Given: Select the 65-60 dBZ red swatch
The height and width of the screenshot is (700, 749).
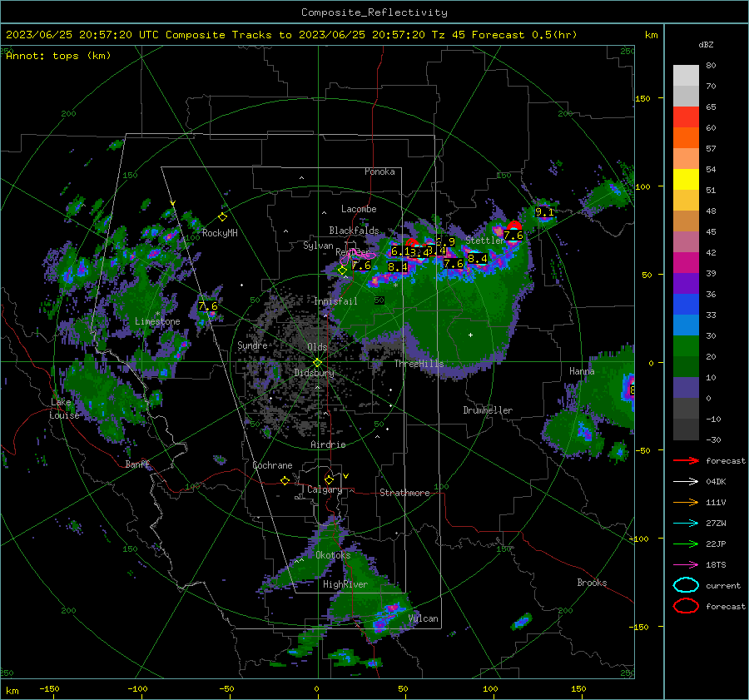Looking at the screenshot, I should pyautogui.click(x=686, y=117).
